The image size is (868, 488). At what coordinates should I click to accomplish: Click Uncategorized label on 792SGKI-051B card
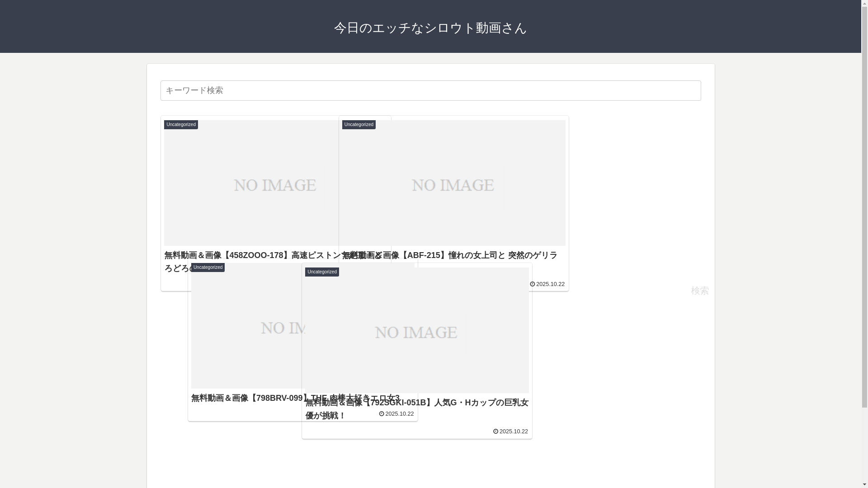point(321,272)
